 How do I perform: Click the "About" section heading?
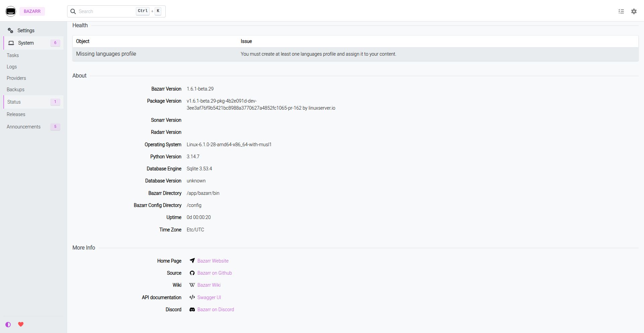(79, 76)
